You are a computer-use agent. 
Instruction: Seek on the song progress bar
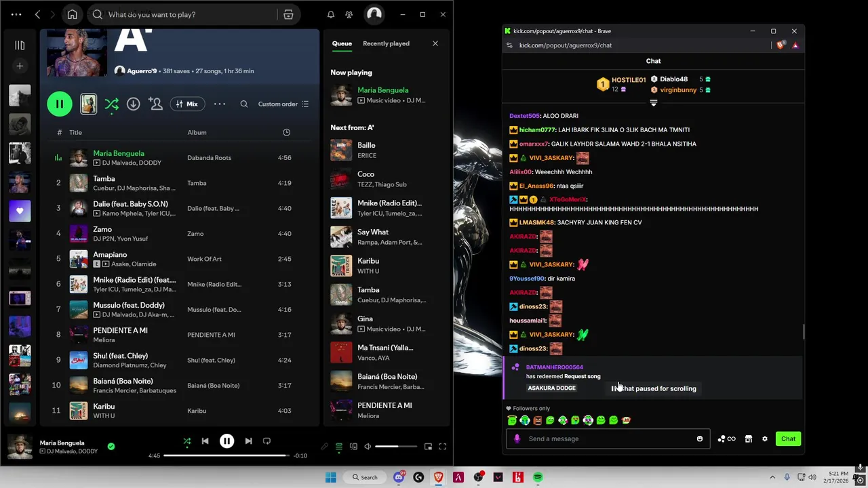pyautogui.click(x=226, y=455)
